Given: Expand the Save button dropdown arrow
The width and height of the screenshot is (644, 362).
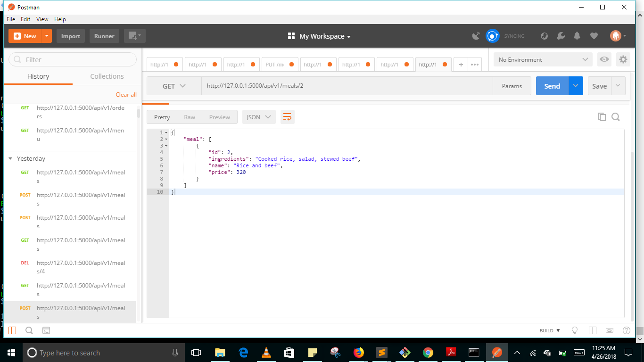Looking at the screenshot, I should [618, 86].
